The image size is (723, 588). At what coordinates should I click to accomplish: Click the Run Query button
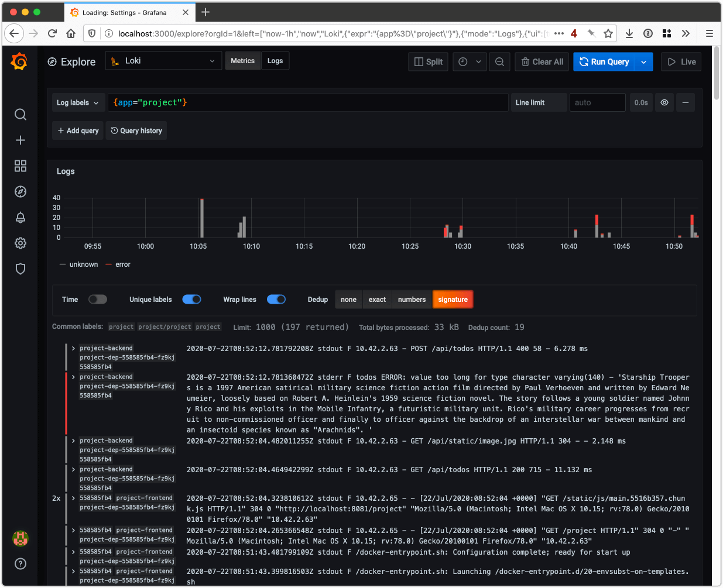(x=605, y=62)
